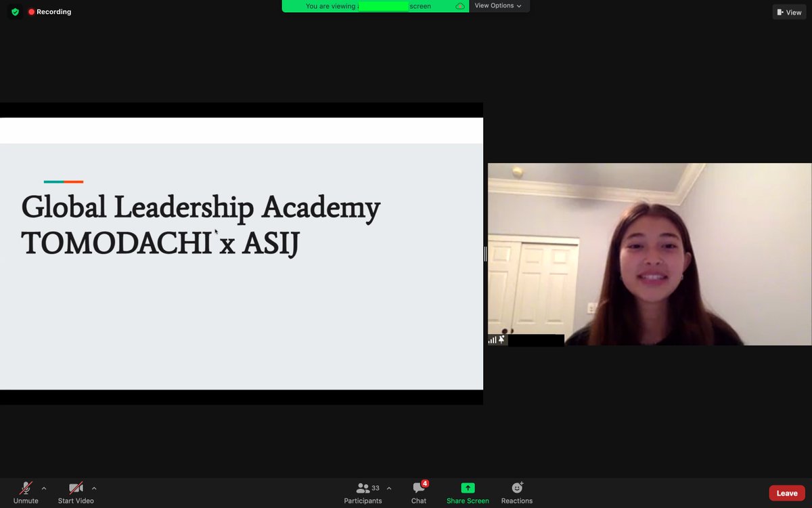Open the Participants panel
The width and height of the screenshot is (812, 508).
tap(363, 492)
